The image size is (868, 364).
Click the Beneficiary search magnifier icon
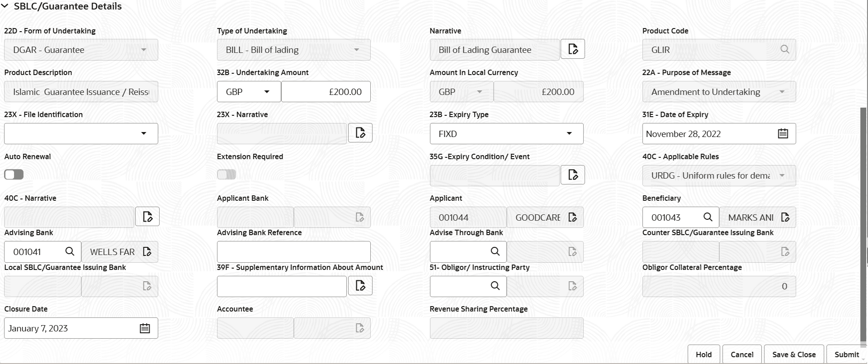pos(708,217)
